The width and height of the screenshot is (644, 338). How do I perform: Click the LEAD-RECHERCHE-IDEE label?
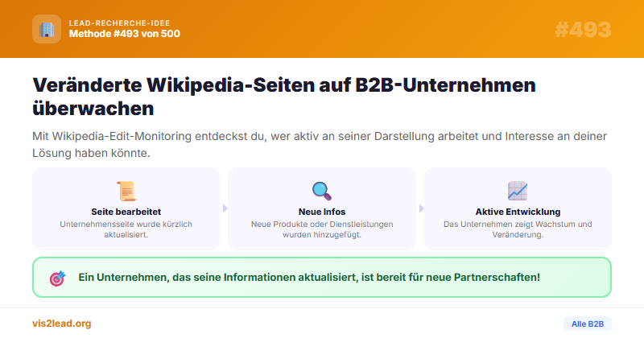pos(119,23)
